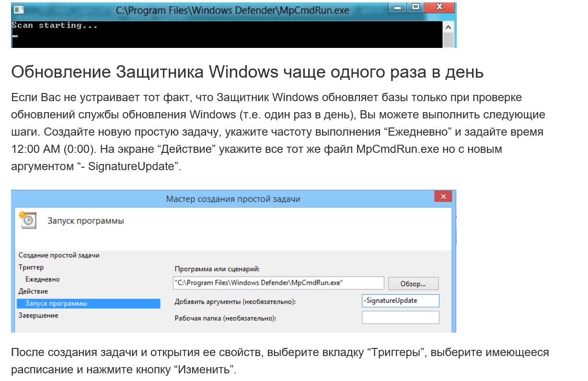Click label 'Рабочая папка (необязательно):'
This screenshot has height=381, width=588.
click(x=226, y=318)
